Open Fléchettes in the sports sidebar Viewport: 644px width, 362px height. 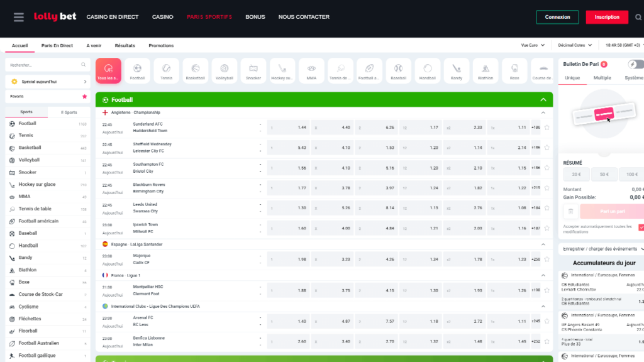(48, 319)
